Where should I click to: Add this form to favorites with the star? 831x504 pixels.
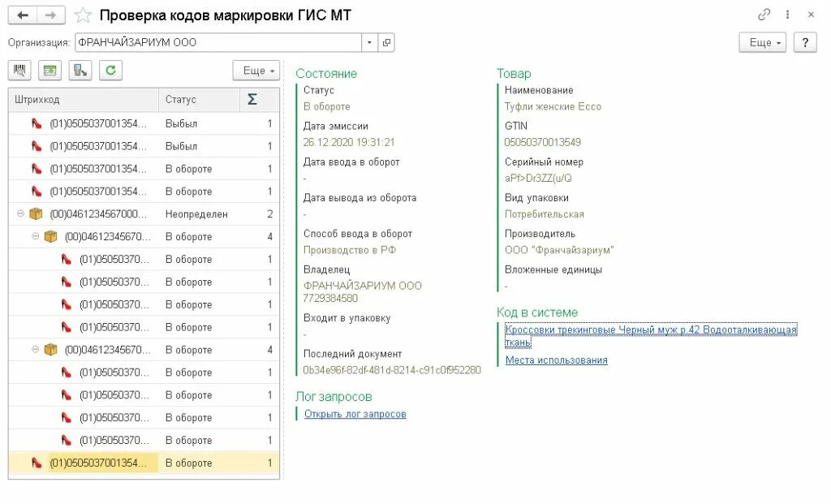click(x=82, y=15)
